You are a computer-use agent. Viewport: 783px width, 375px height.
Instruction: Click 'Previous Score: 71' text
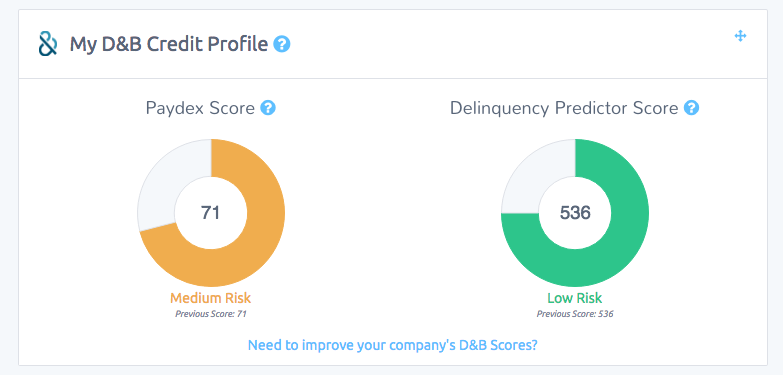click(211, 314)
